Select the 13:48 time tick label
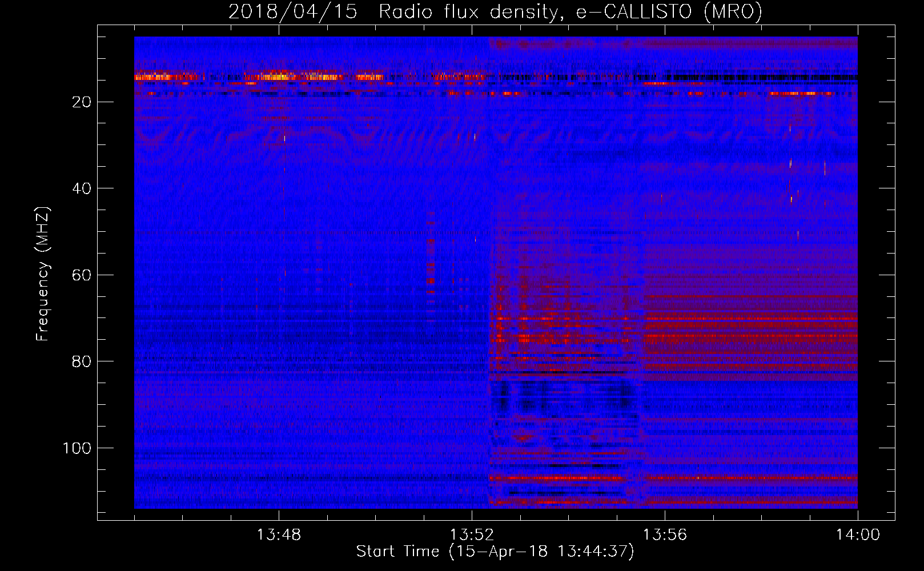 pos(279,535)
